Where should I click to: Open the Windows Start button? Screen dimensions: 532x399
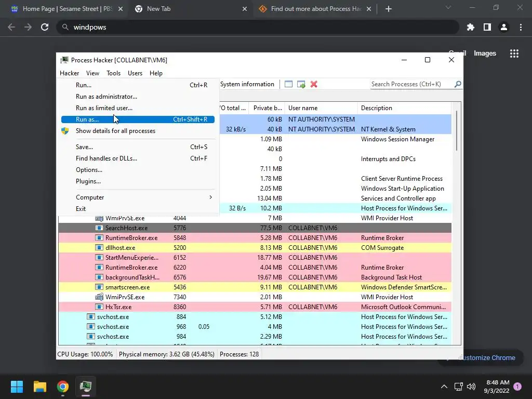click(17, 387)
